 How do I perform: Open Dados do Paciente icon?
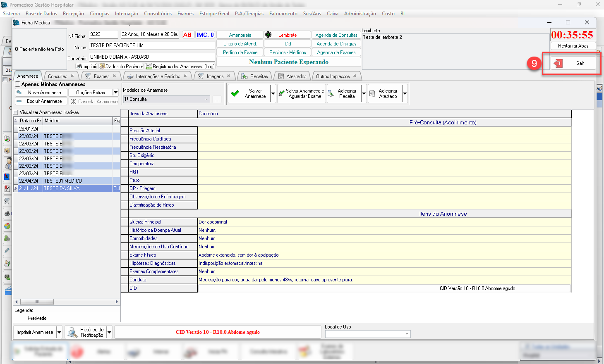pyautogui.click(x=102, y=66)
